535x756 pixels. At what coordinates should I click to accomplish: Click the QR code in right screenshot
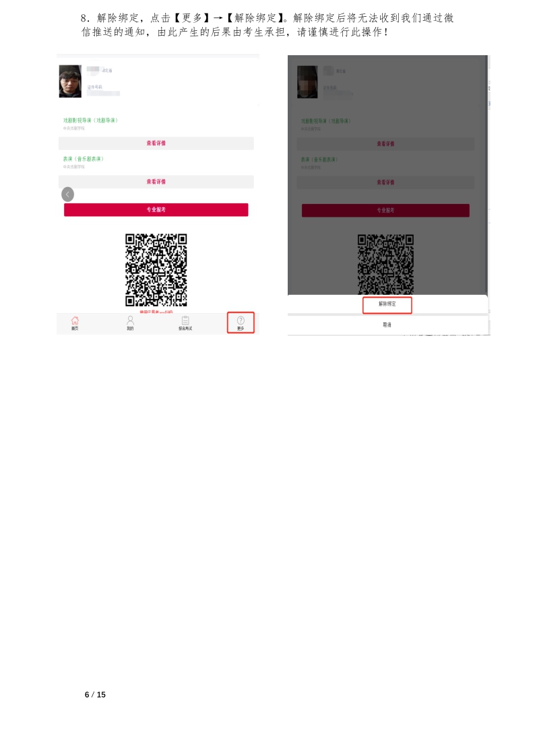pyautogui.click(x=385, y=265)
